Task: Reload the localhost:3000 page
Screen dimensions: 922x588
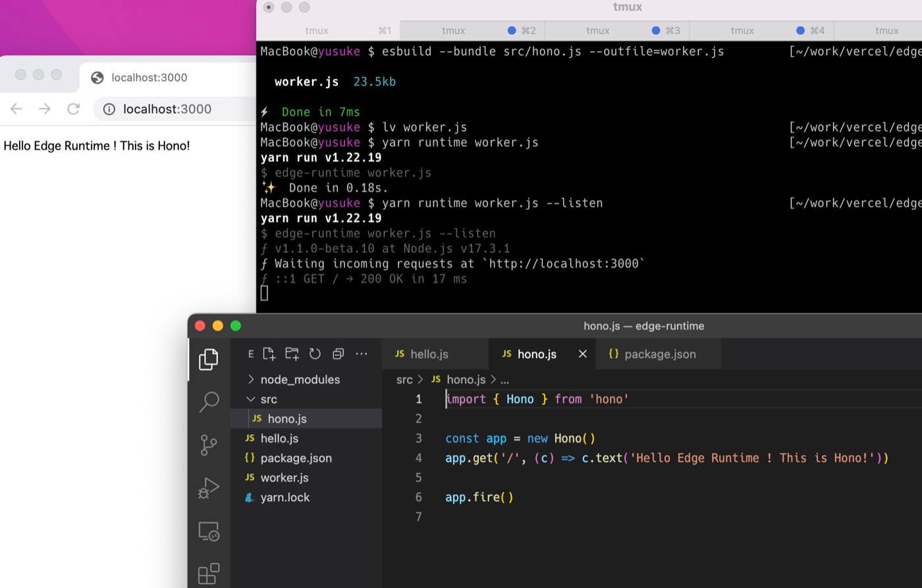Action: 73,109
